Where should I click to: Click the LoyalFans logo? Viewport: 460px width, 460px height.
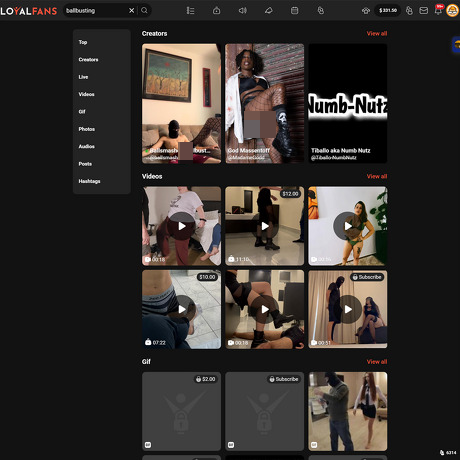(29, 11)
